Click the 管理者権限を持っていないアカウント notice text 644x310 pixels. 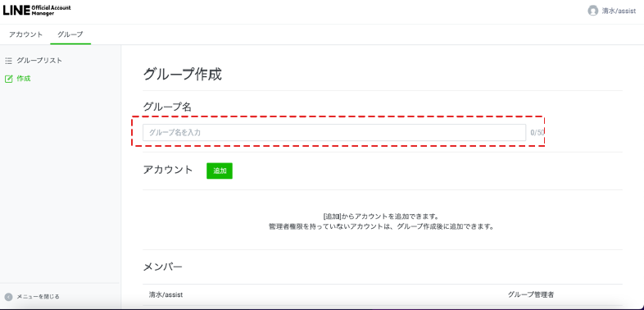(382, 226)
